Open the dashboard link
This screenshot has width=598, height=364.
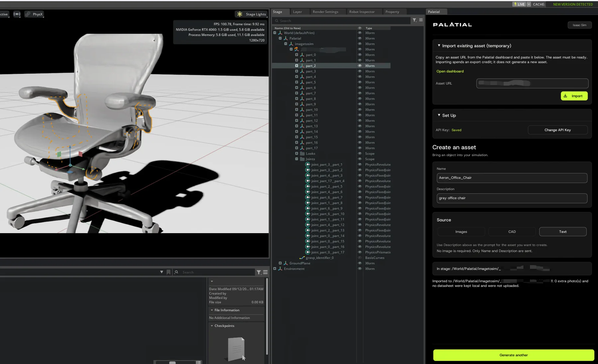click(x=450, y=71)
